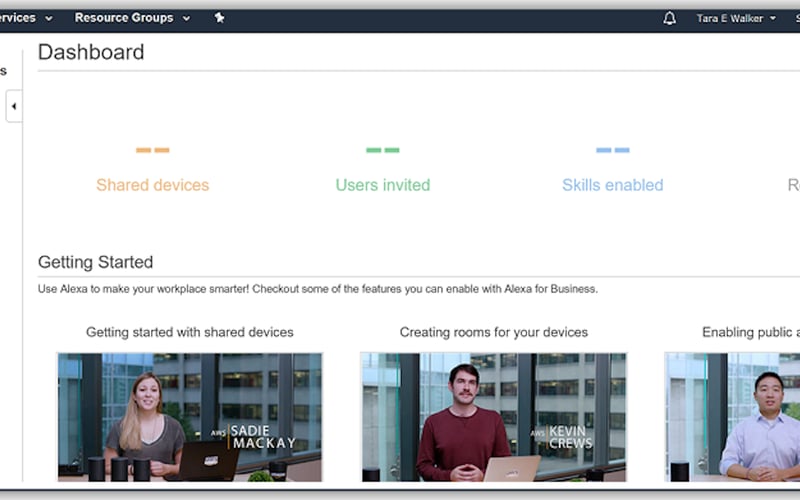The height and width of the screenshot is (500, 800).
Task: Open the Services dropdown menu
Action: click(x=26, y=18)
